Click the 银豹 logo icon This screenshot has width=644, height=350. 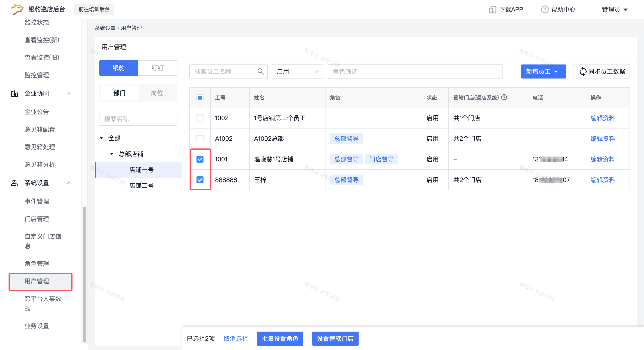point(17,9)
